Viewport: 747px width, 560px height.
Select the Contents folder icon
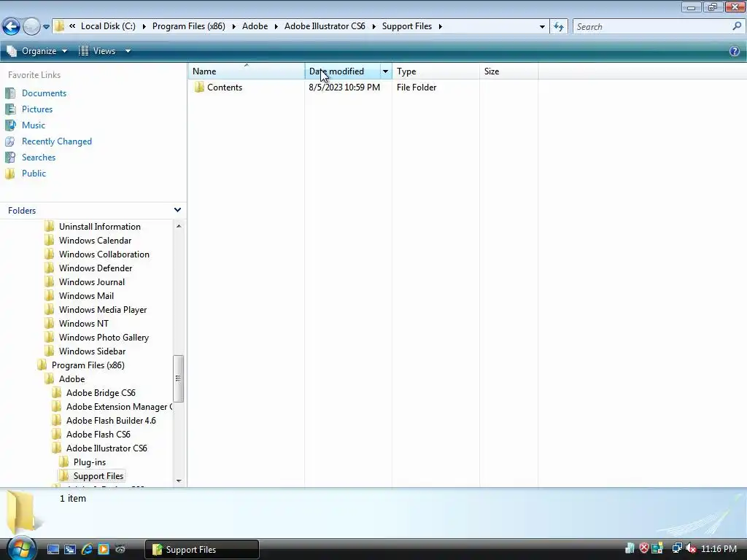[x=199, y=87]
